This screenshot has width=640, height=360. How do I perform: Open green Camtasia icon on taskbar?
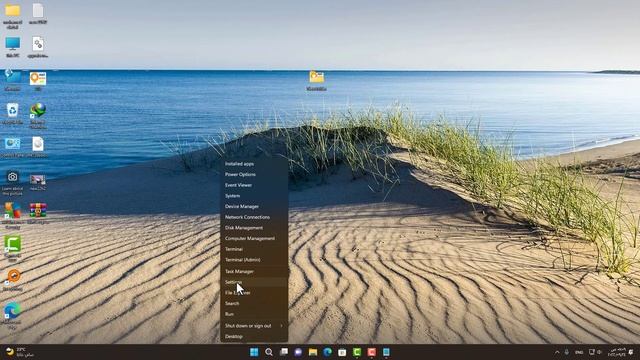click(x=357, y=352)
